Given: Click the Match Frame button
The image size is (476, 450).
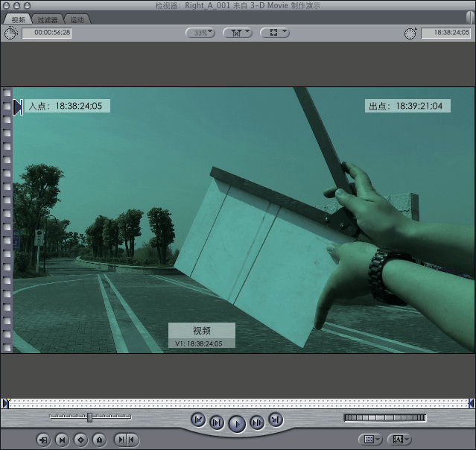Looking at the screenshot, I should tap(44, 440).
